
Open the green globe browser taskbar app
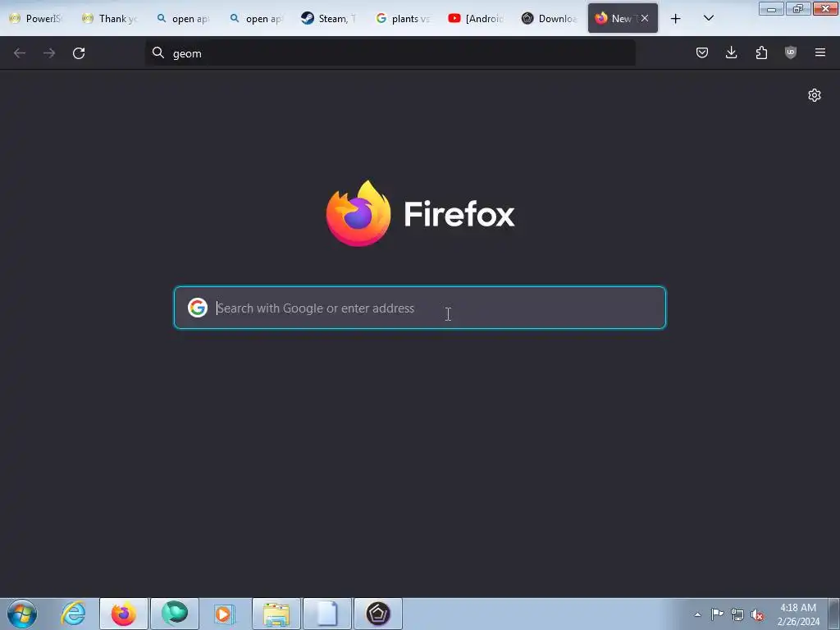coord(175,614)
